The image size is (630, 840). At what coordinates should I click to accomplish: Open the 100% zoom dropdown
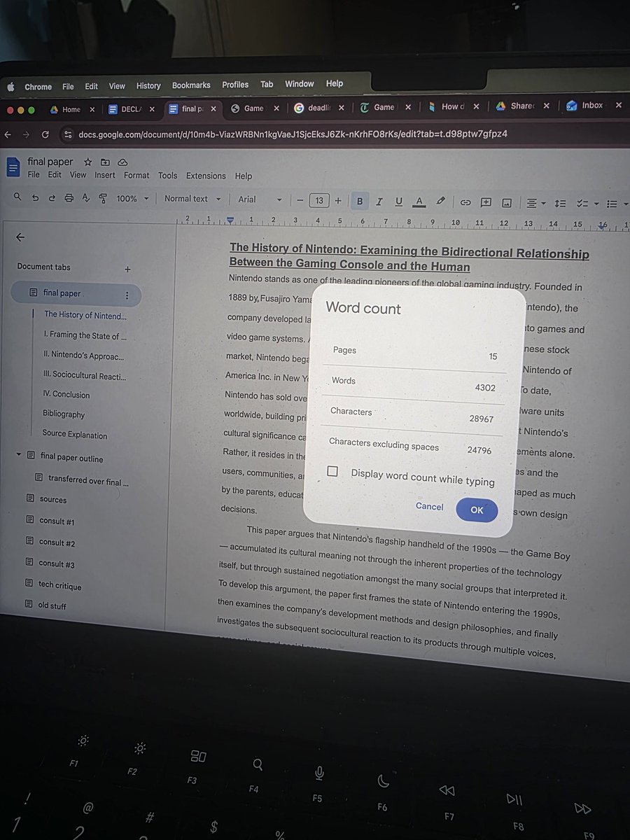point(132,199)
